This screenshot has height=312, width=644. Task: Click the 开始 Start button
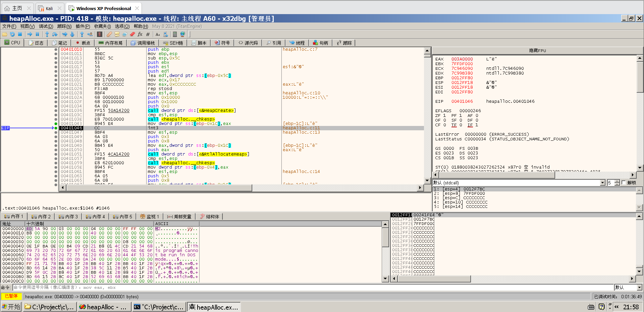(x=11, y=307)
